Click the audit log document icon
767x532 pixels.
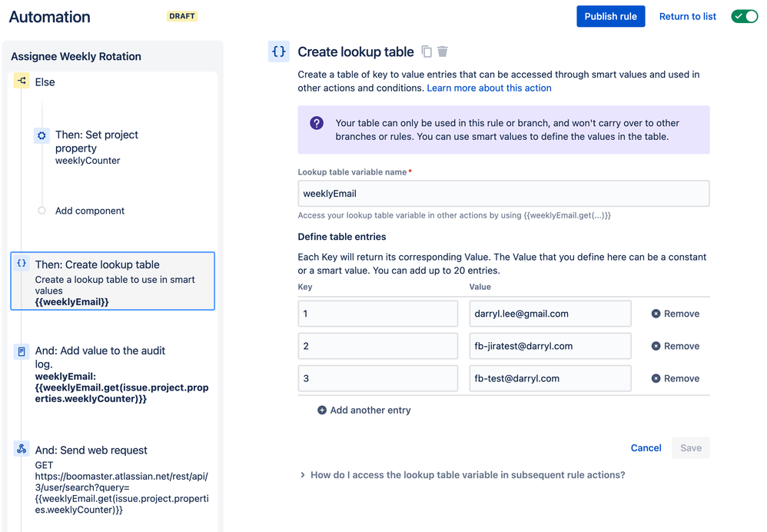tap(22, 351)
